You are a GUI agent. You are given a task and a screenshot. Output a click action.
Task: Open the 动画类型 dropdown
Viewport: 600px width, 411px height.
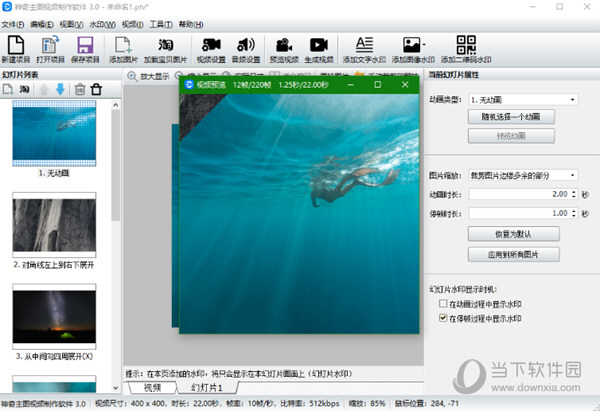(523, 100)
